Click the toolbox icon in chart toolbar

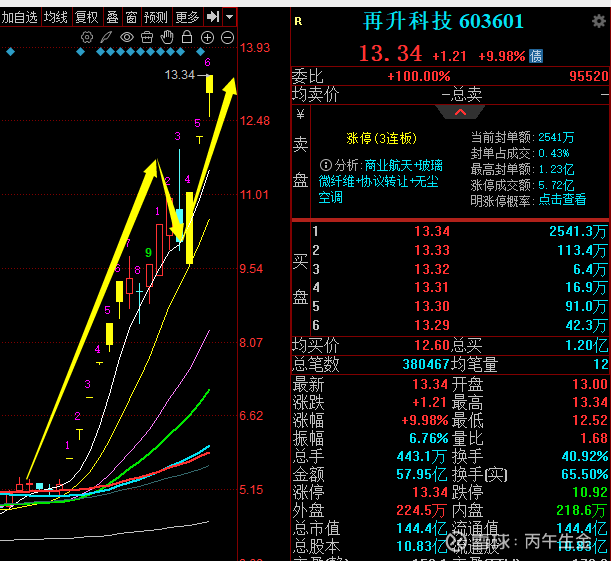tap(147, 37)
